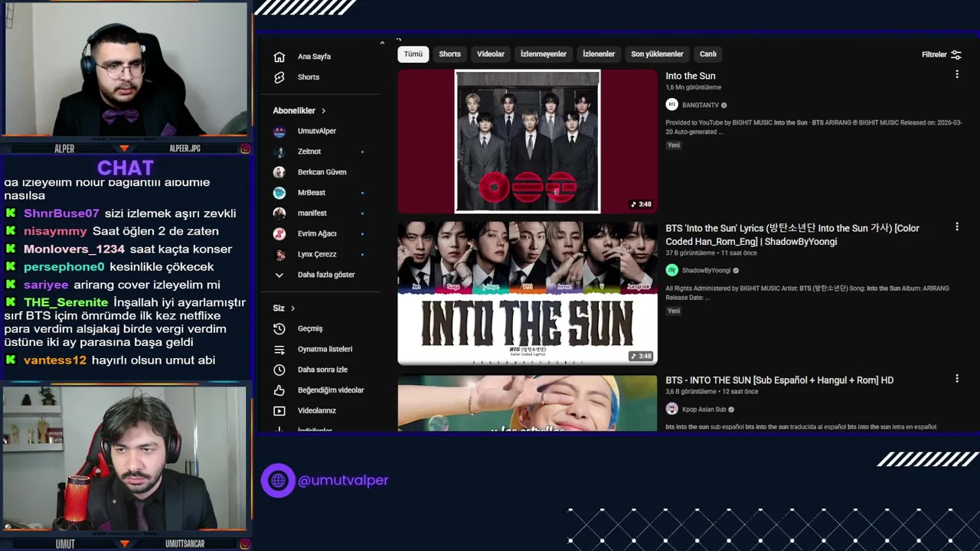This screenshot has height=551, width=980.
Task: Open Ana Sayfa home icon
Action: pos(279,57)
